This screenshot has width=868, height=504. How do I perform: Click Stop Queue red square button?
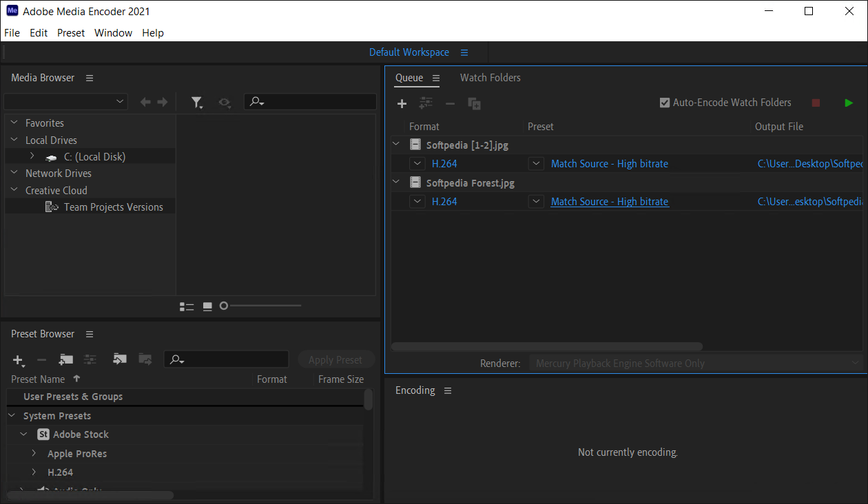click(x=816, y=103)
